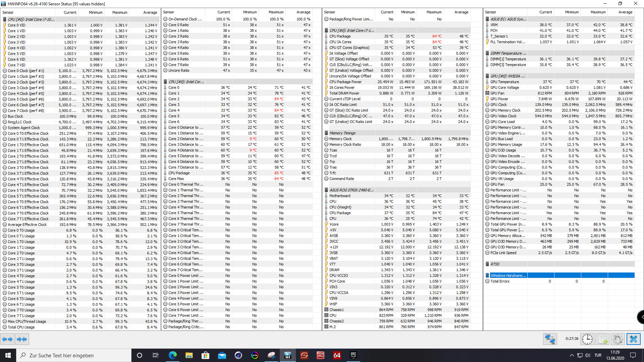This screenshot has width=644, height=362.
Task: Open the Windows Start menu
Action: 8,355
